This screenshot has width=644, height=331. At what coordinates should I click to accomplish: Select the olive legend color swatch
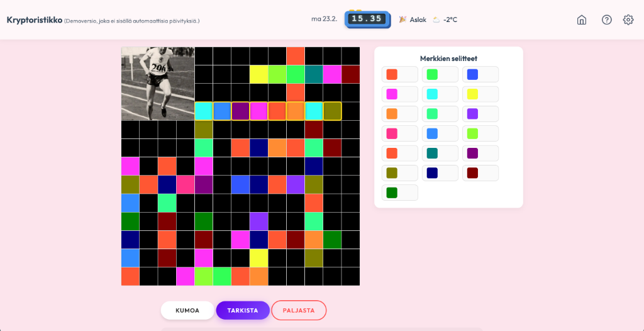tap(392, 173)
